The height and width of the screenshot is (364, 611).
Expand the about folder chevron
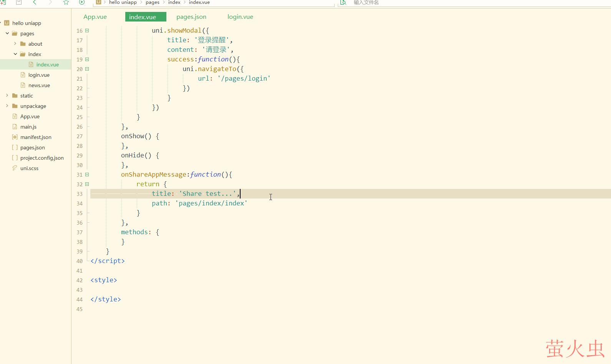tap(15, 44)
